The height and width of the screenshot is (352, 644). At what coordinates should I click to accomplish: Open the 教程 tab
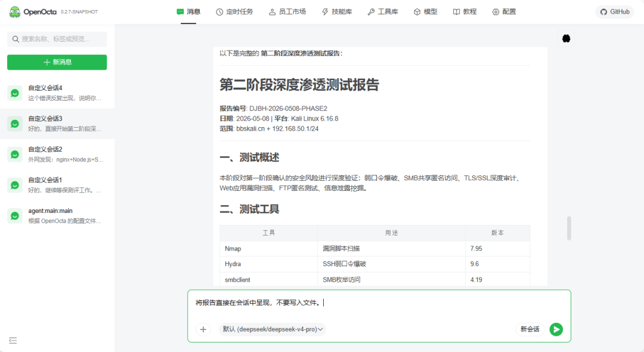tap(465, 12)
